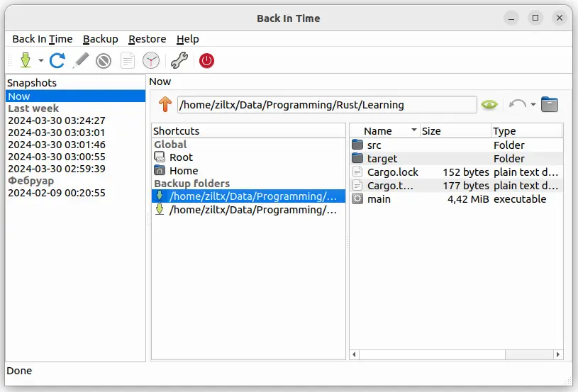Click the Refresh snapshots list icon
578x392 pixels.
tap(57, 61)
